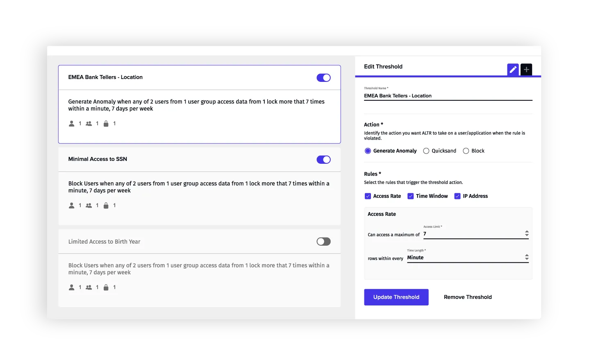Click the Access Limit down stepper arrow
589x364 pixels.
point(526,235)
